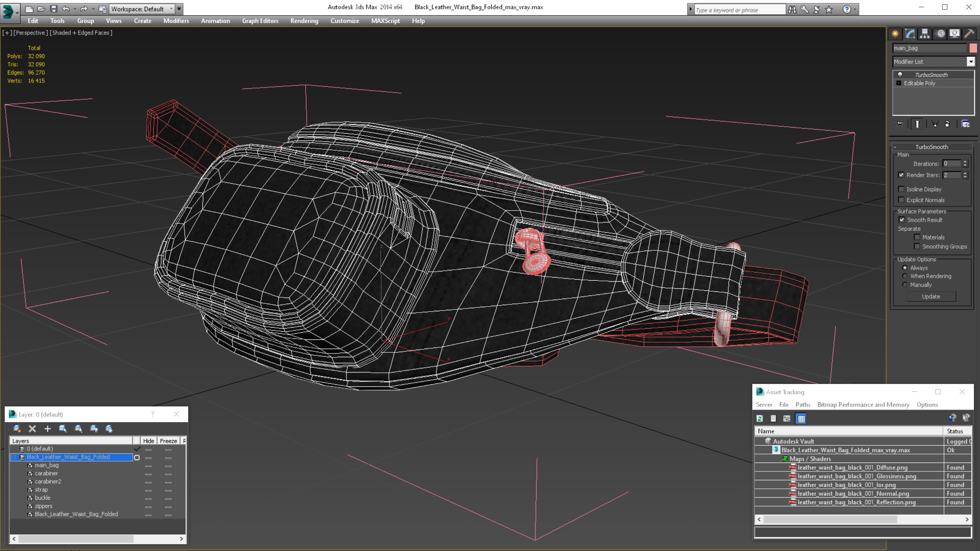Click the Redo arrow icon
The width and height of the screenshot is (980, 551).
tap(84, 9)
